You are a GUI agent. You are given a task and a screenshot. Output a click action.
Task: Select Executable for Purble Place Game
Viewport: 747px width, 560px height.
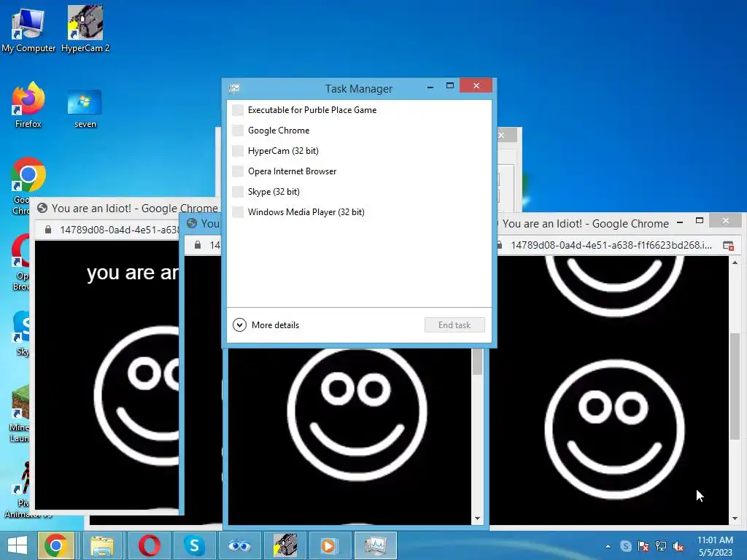coord(359,110)
